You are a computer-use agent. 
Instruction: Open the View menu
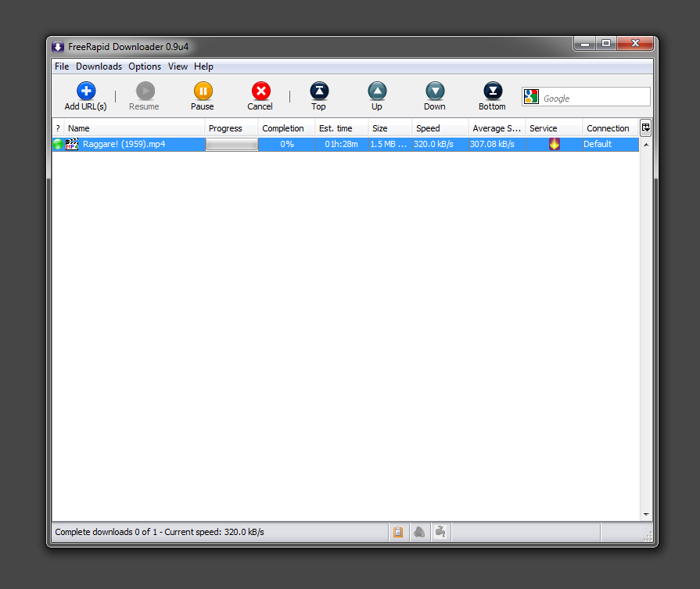[x=178, y=66]
